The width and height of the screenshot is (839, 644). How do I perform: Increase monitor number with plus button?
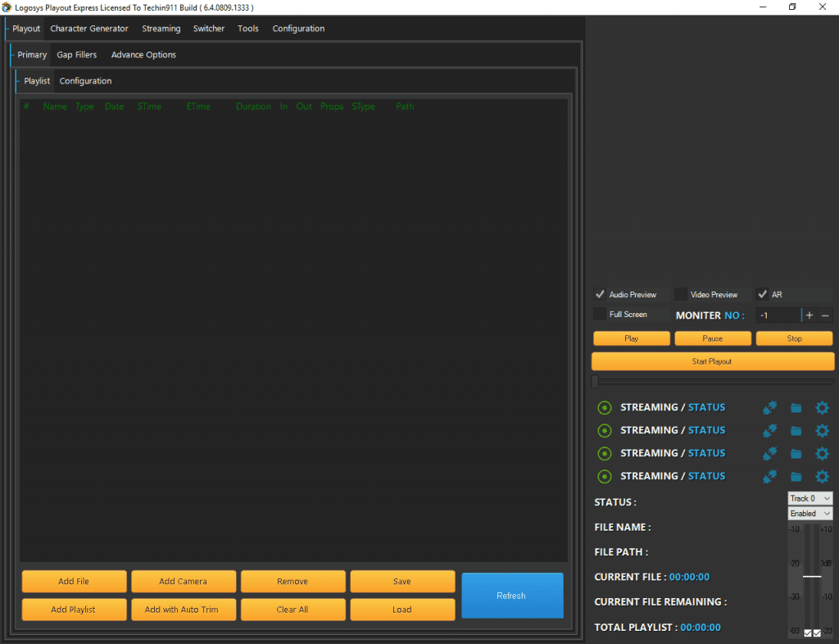[810, 315]
